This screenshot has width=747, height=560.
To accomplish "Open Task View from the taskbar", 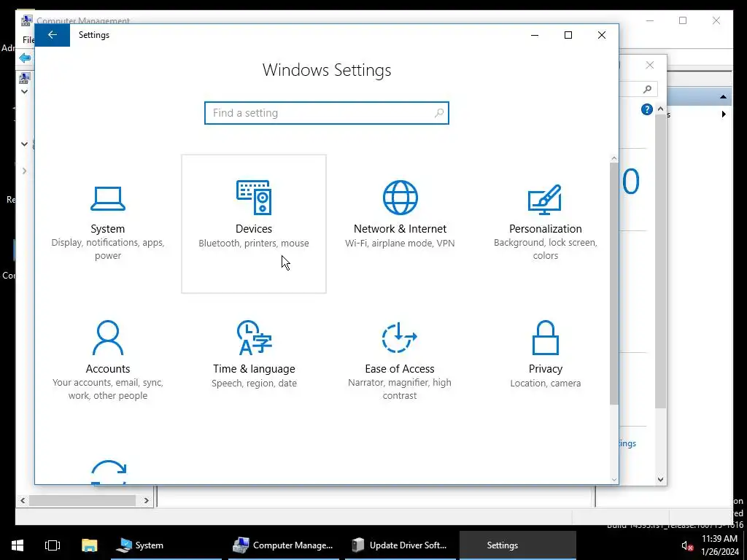I will click(x=53, y=545).
